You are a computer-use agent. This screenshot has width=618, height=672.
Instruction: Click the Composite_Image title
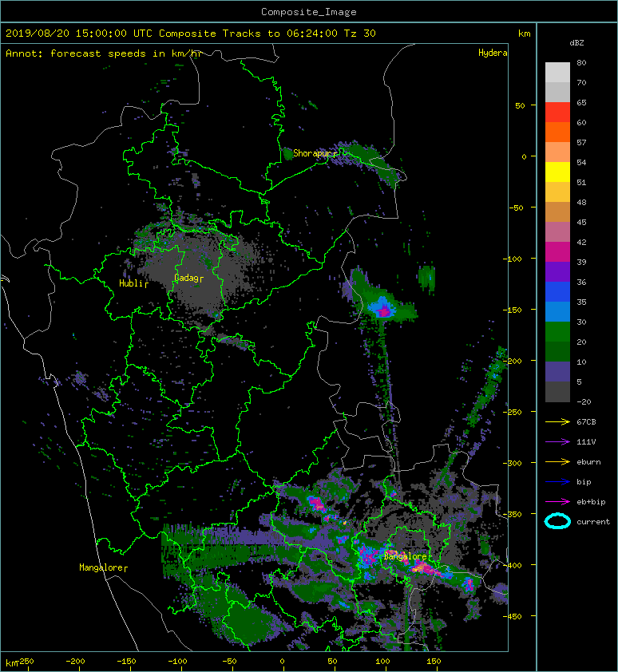coord(309,12)
